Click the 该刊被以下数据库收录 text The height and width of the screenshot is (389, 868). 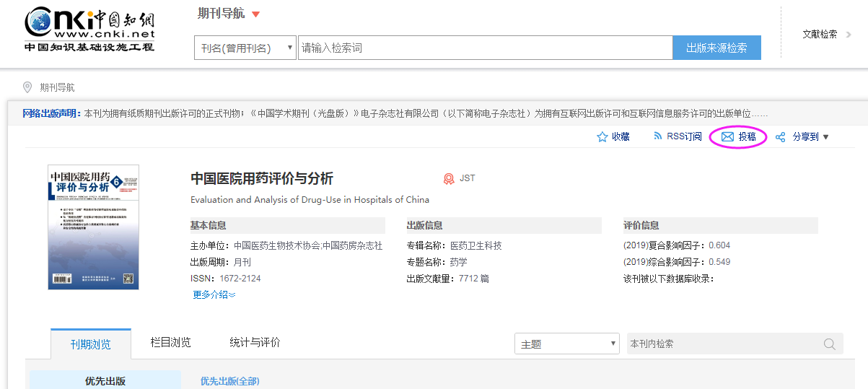coord(669,279)
